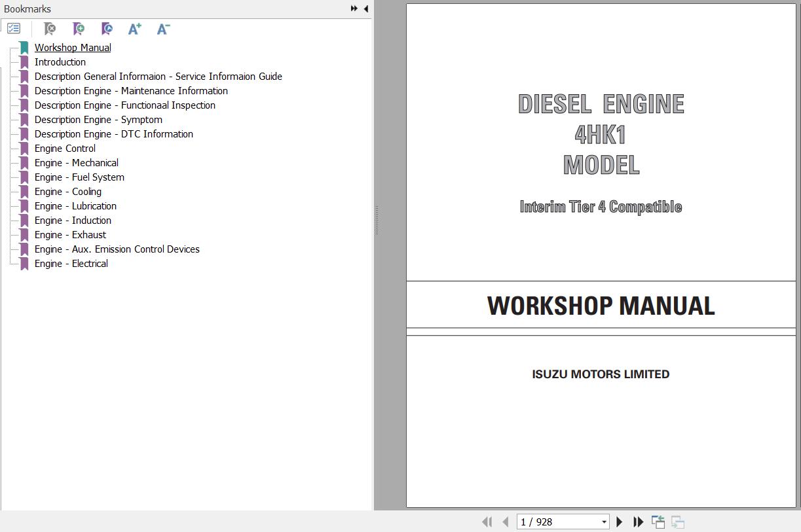Screen dimensions: 801x532
Task: Open the Engine - Fuel System bookmark
Action: pos(79,177)
